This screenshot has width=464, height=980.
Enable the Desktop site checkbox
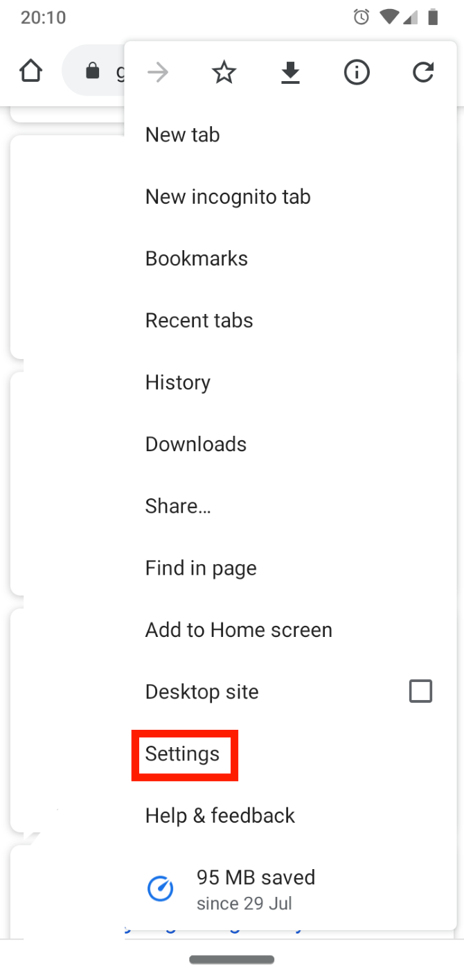click(420, 691)
